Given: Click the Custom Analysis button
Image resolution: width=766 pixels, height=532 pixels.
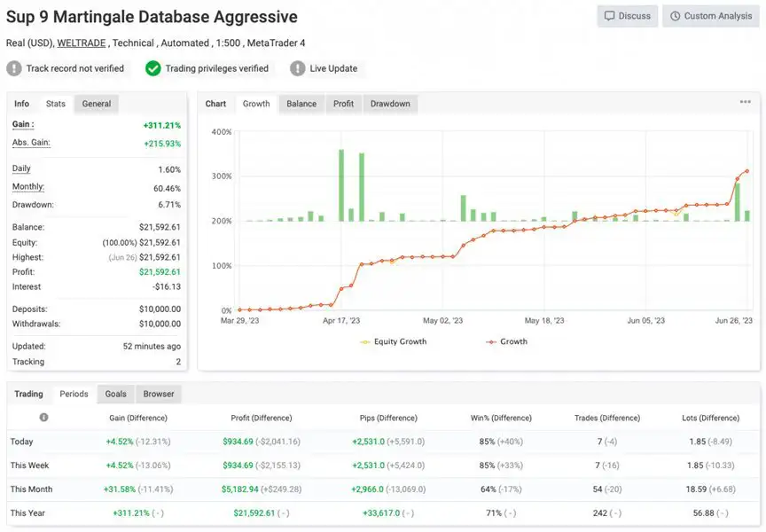Looking at the screenshot, I should click(709, 16).
